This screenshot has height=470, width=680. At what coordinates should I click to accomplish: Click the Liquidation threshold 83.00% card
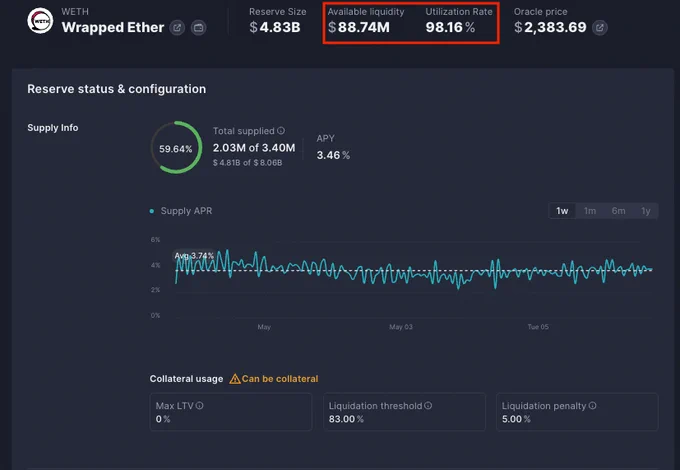click(x=404, y=412)
